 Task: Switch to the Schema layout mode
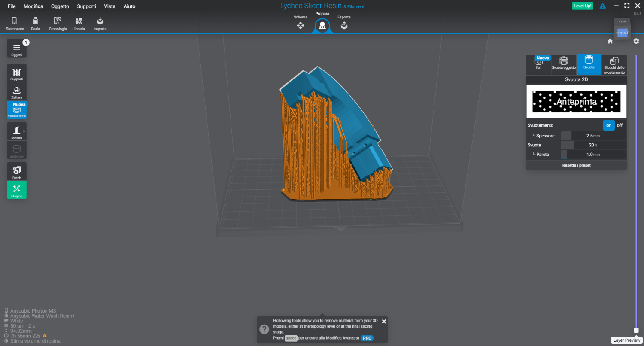coord(301,23)
